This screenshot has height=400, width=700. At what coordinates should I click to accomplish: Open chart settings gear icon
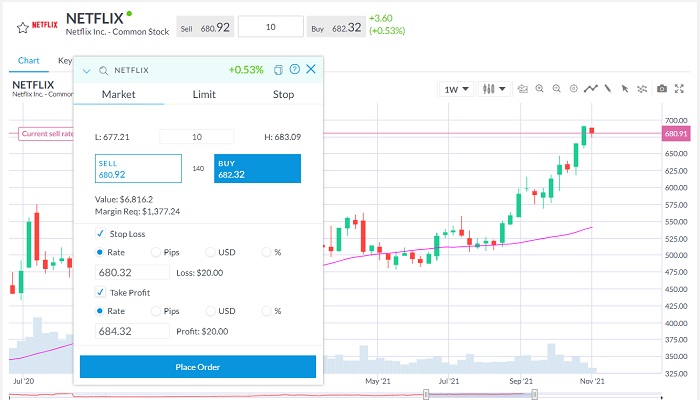pyautogui.click(x=574, y=88)
